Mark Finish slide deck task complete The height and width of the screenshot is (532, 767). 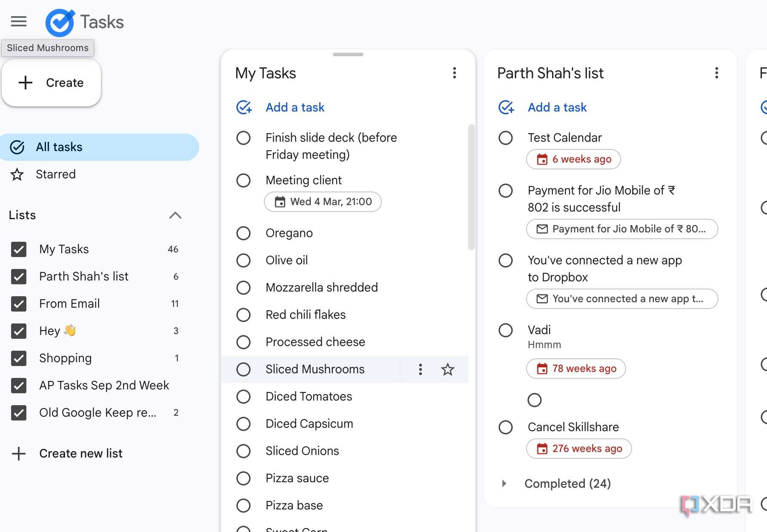pyautogui.click(x=243, y=138)
